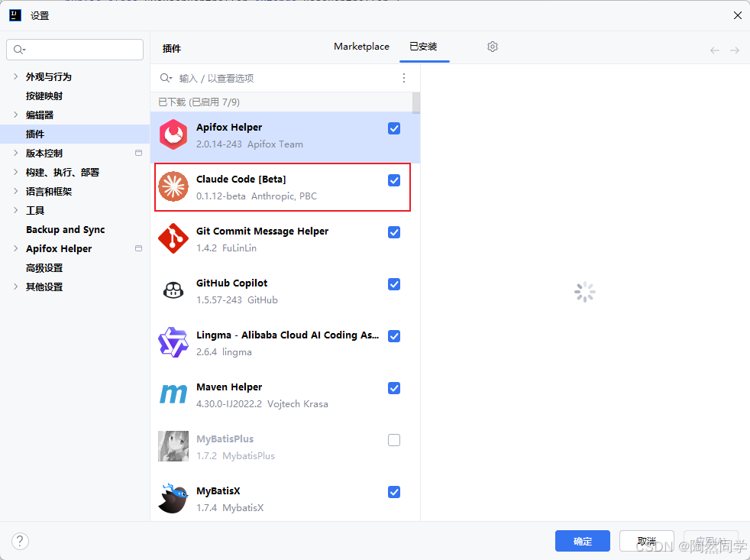Select the Claude Code [Beta] plugin name
Screen dimensions: 750x560
click(x=241, y=179)
